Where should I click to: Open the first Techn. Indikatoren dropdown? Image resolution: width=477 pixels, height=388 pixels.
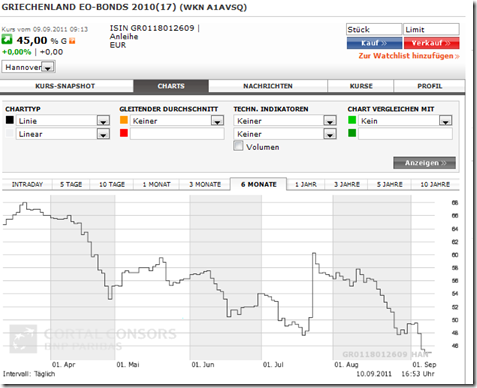[285, 120]
